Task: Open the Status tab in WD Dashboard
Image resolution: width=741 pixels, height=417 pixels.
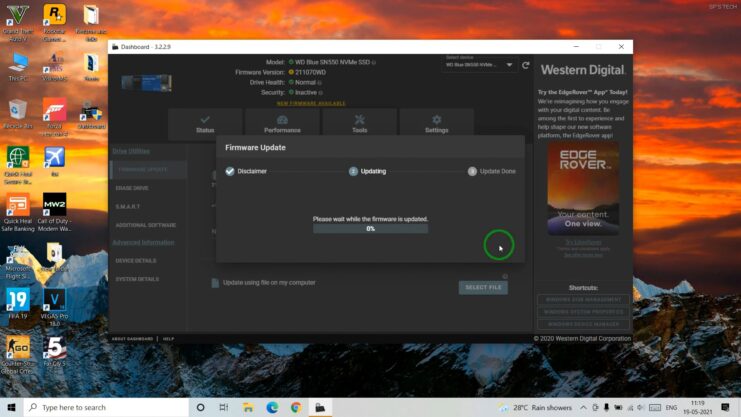Action: point(205,124)
